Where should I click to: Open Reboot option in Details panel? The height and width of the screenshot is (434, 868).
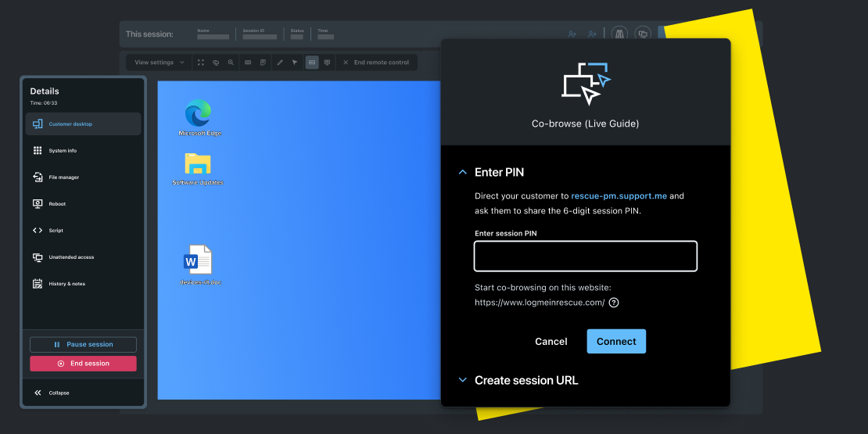point(83,204)
